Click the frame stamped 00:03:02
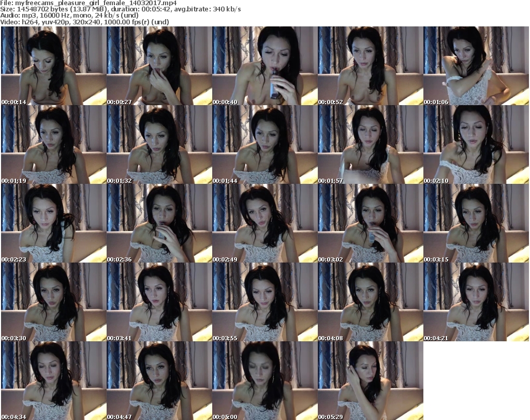 click(x=371, y=223)
